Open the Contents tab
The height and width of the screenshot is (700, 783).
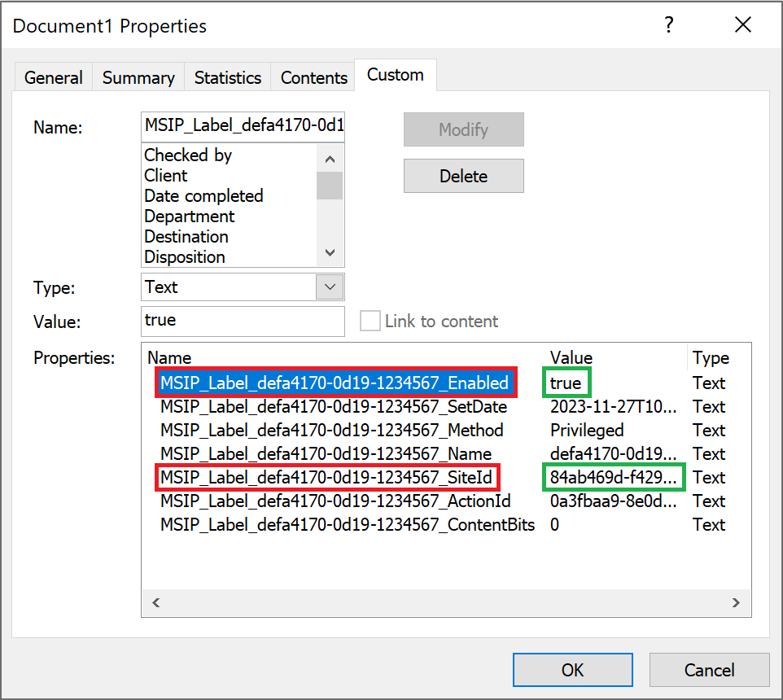point(313,77)
